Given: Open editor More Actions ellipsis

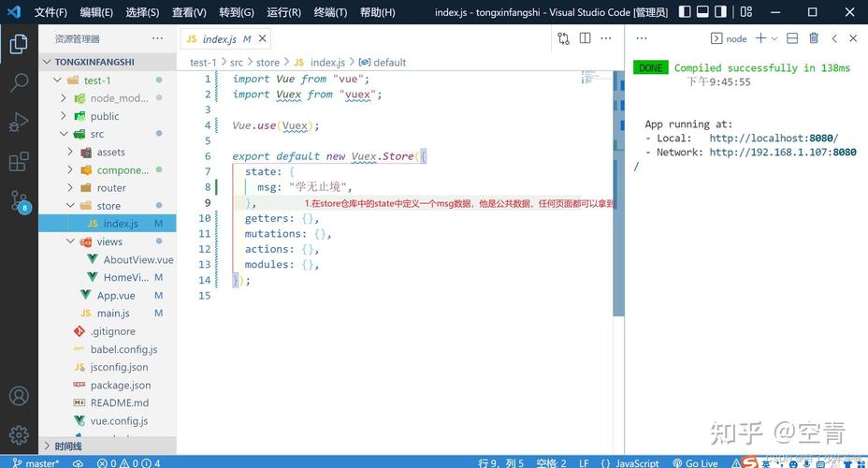Looking at the screenshot, I should (606, 38).
